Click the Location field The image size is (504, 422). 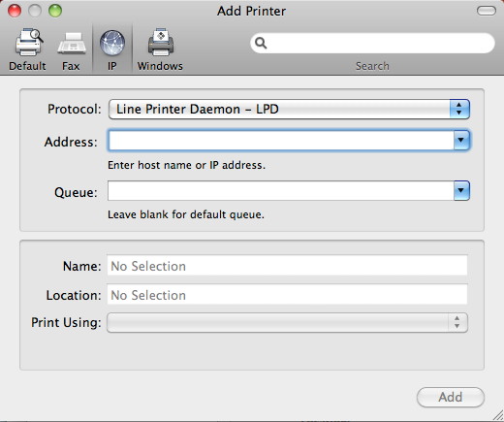(287, 295)
